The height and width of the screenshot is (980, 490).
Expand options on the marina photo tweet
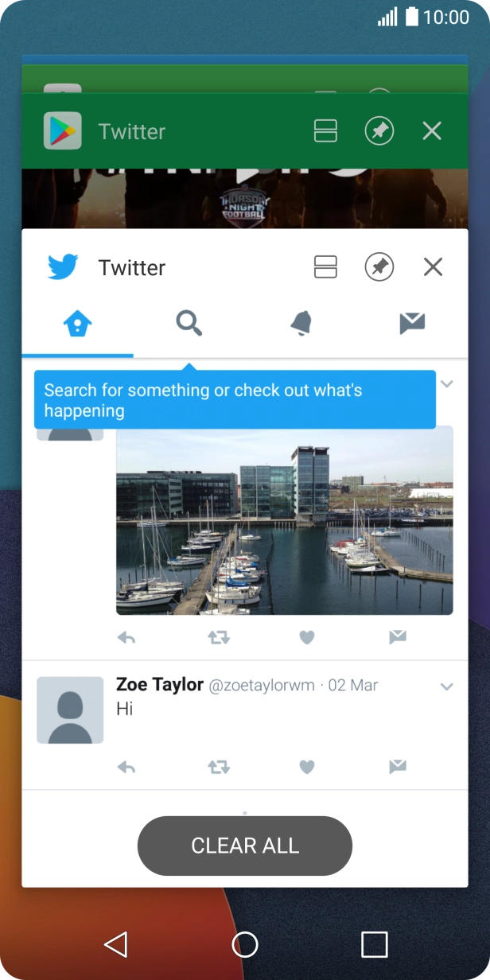click(447, 384)
